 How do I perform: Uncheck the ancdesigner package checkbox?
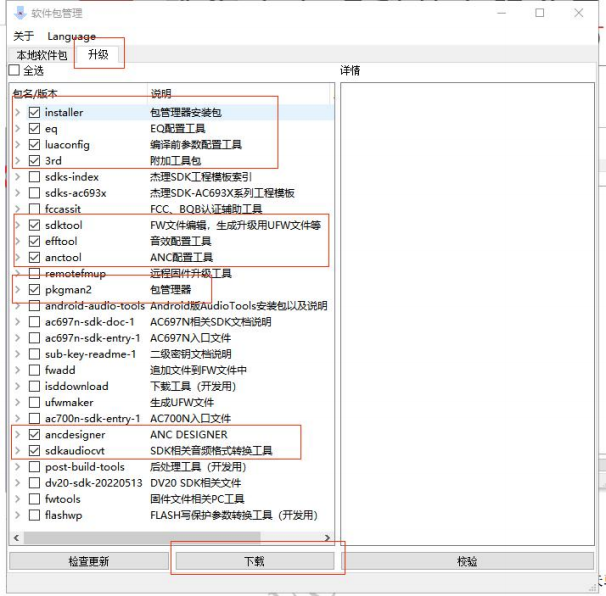pyautogui.click(x=34, y=434)
